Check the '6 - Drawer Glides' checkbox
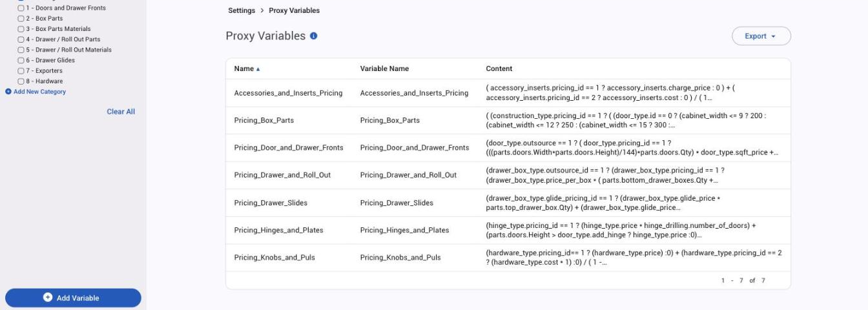 [x=21, y=60]
